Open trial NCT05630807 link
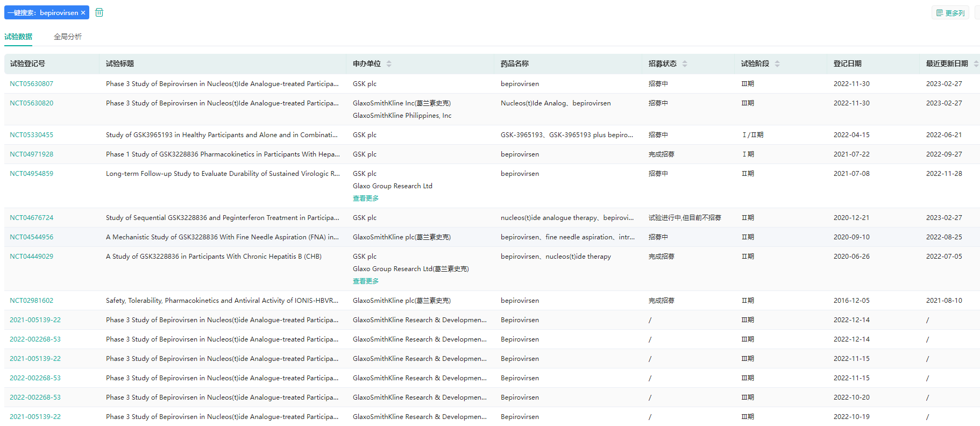Image resolution: width=980 pixels, height=426 pixels. [32, 84]
